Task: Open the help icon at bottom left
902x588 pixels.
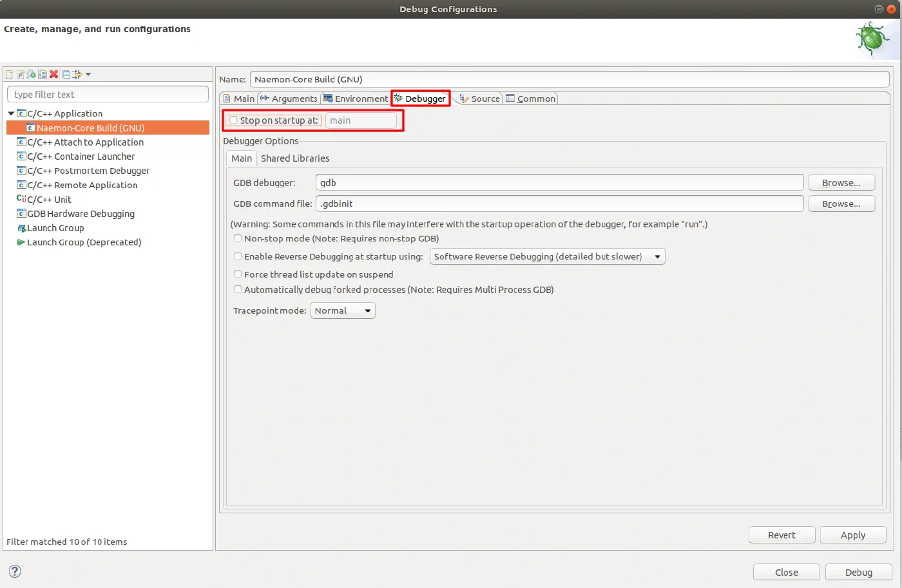Action: [x=15, y=571]
